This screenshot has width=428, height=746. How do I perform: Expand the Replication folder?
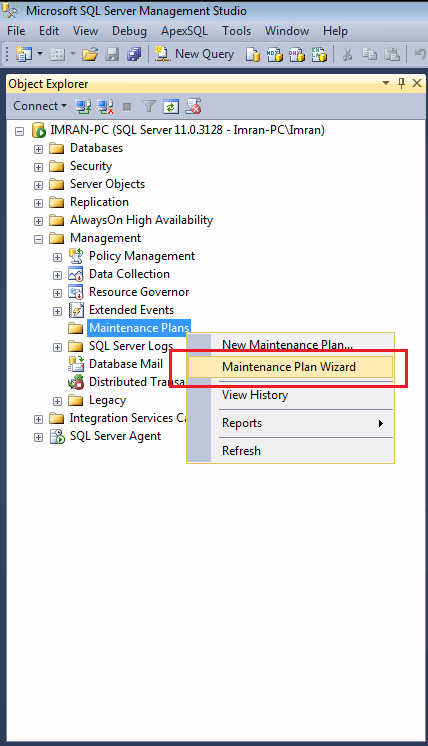click(x=39, y=204)
